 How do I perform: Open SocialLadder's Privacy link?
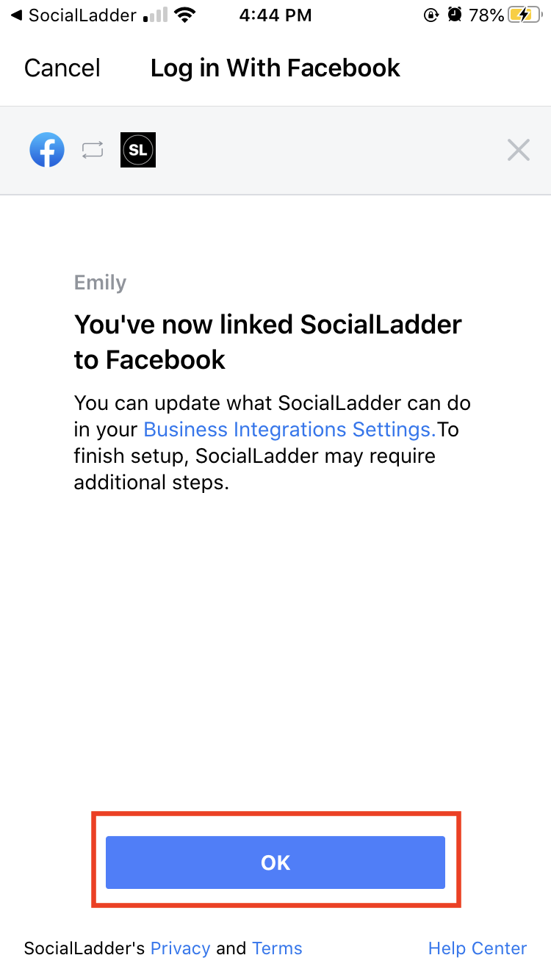click(x=181, y=948)
